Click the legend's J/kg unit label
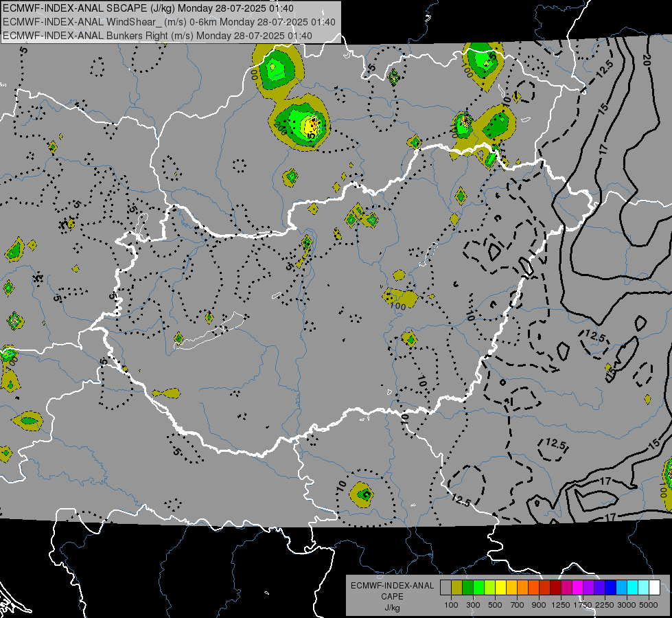This screenshot has height=618, width=672. click(392, 608)
